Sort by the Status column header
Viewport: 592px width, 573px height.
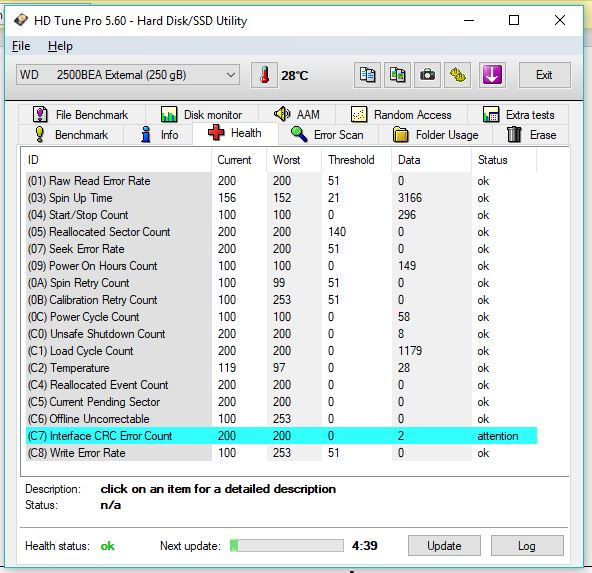[x=504, y=160]
